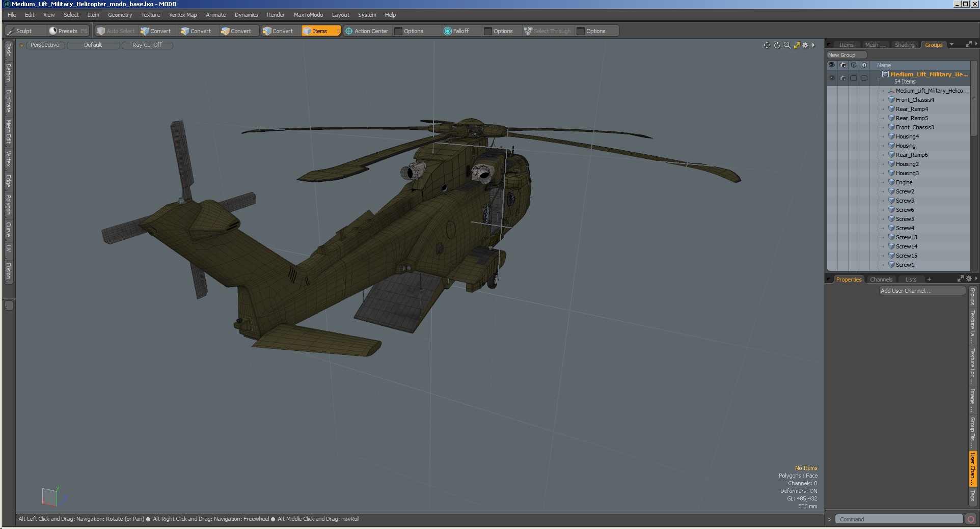Maximize the viewport with expand icon
Viewport: 980px width, 529px height.
point(797,45)
